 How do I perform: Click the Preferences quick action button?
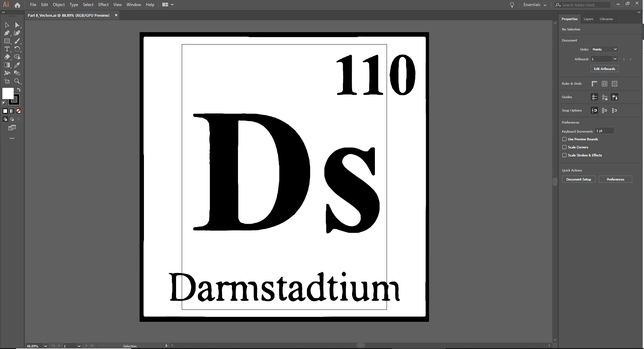click(615, 179)
